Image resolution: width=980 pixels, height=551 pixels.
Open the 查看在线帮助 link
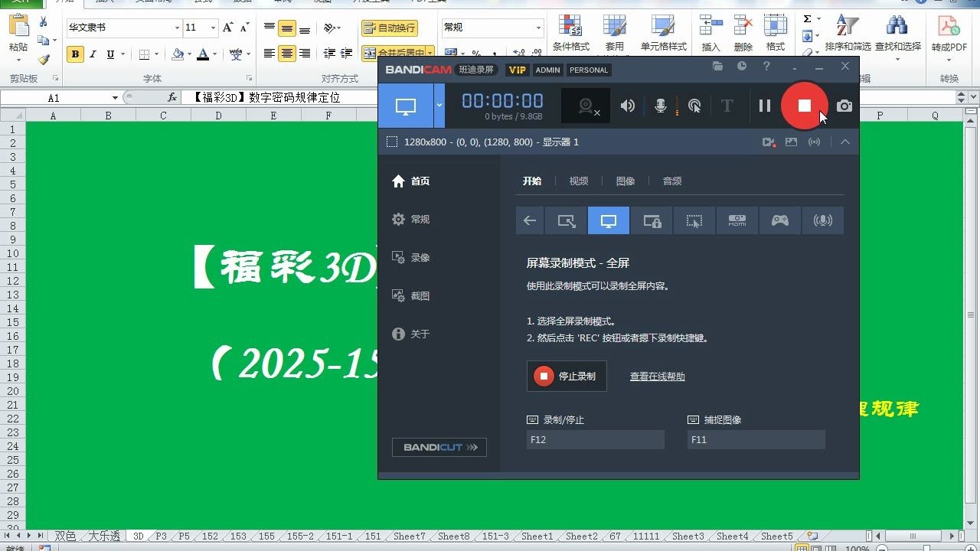(x=658, y=377)
